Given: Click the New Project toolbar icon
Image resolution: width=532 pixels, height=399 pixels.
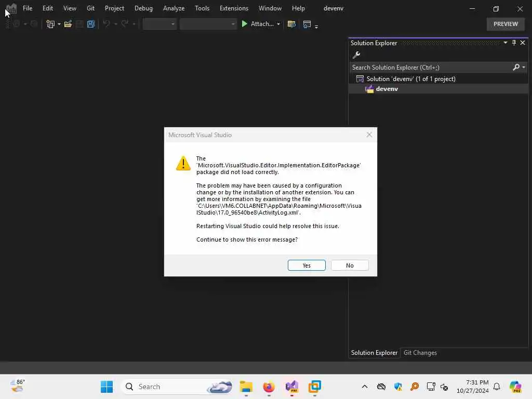Looking at the screenshot, I should pyautogui.click(x=50, y=24).
